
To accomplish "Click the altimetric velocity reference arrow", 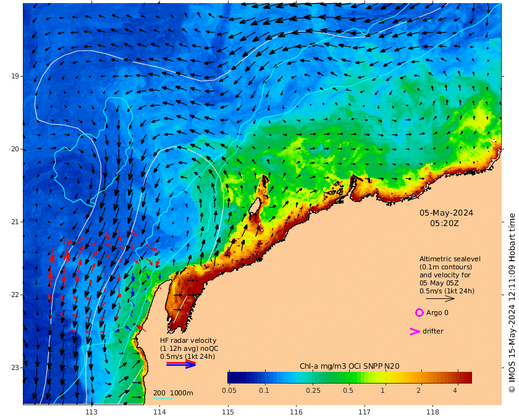I will click(440, 298).
